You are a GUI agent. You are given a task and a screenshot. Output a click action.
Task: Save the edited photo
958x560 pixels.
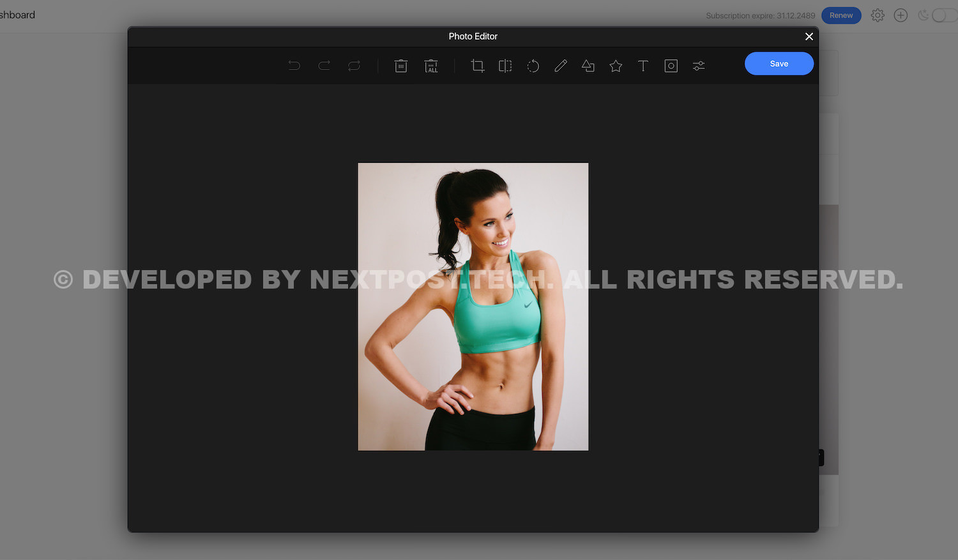779,64
